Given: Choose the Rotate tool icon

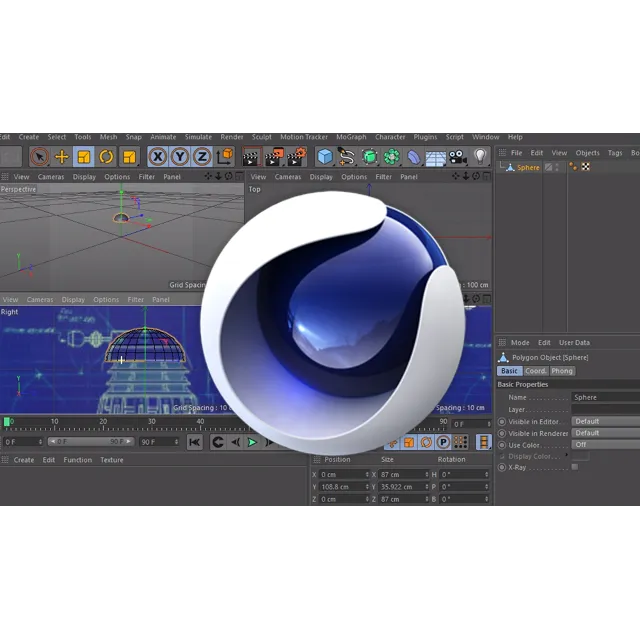Looking at the screenshot, I should [x=106, y=157].
